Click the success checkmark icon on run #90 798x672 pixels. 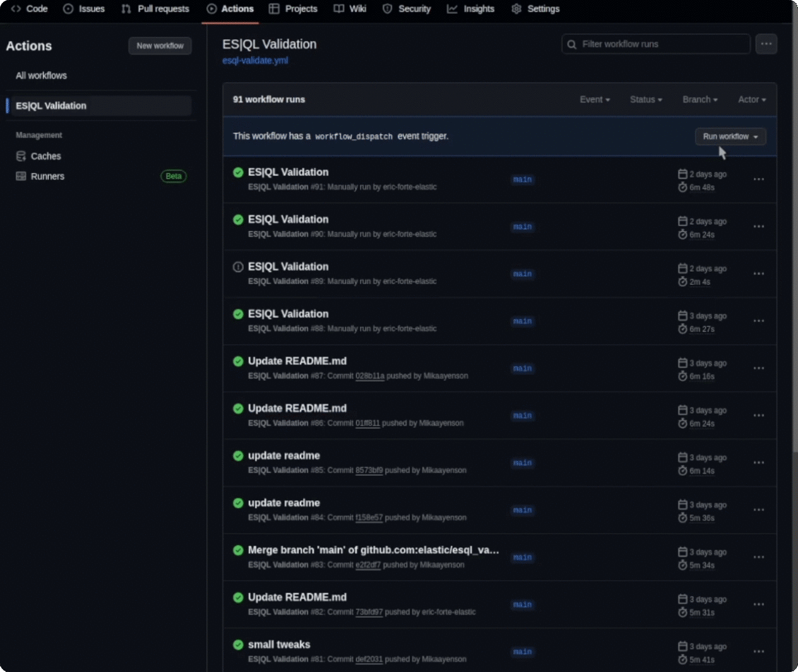pos(238,220)
